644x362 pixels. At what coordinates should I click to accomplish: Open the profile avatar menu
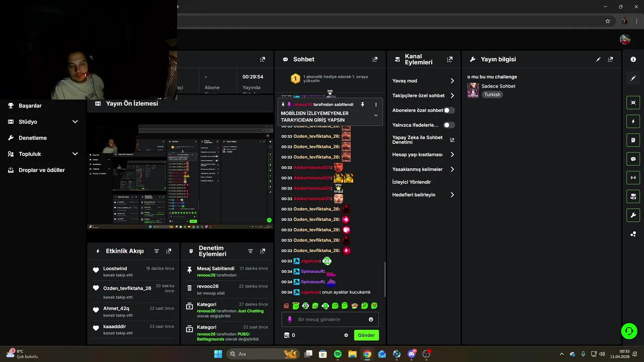[625, 39]
